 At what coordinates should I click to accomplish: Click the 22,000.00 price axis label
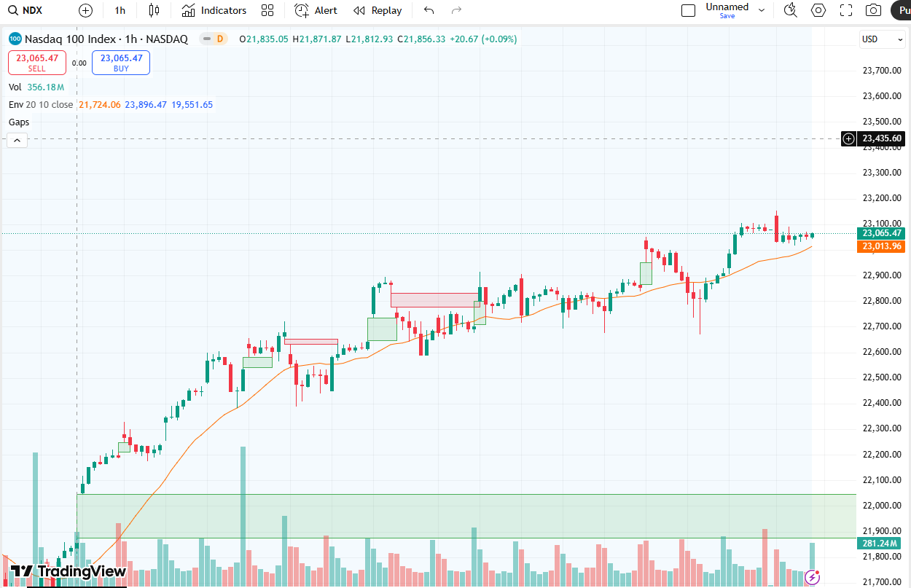[x=882, y=505]
